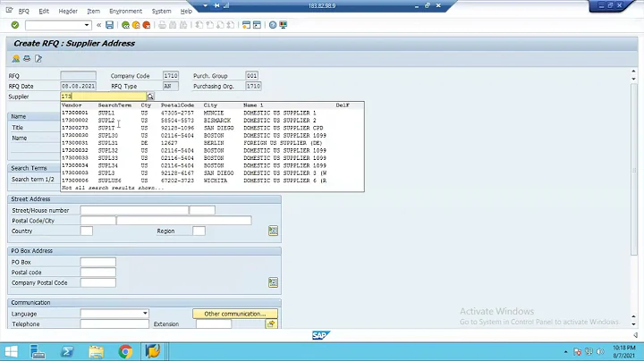Select vendor 17300006 Wichita row

[212, 180]
